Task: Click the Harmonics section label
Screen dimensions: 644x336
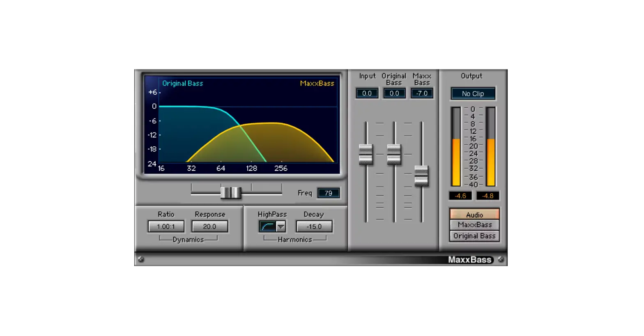Action: (x=295, y=240)
